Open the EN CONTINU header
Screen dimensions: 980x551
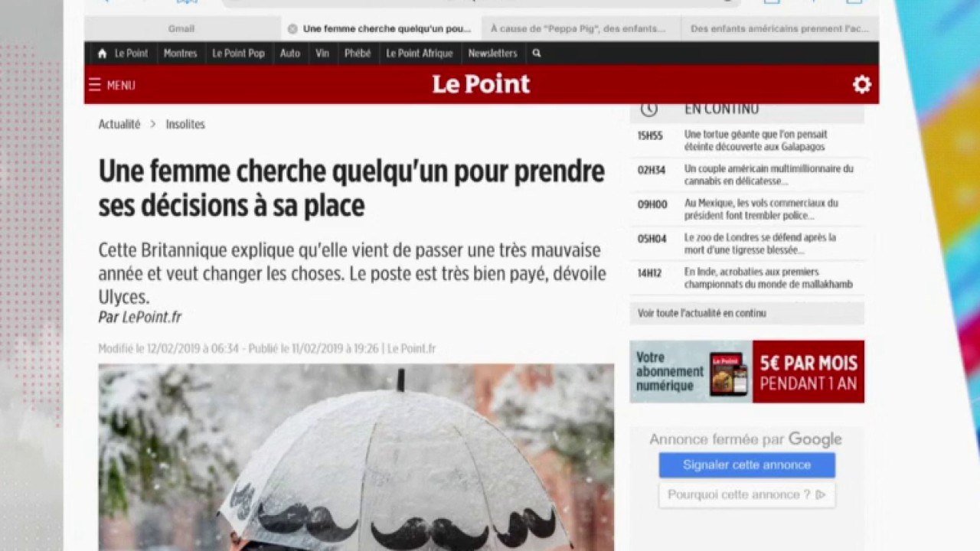tap(722, 109)
